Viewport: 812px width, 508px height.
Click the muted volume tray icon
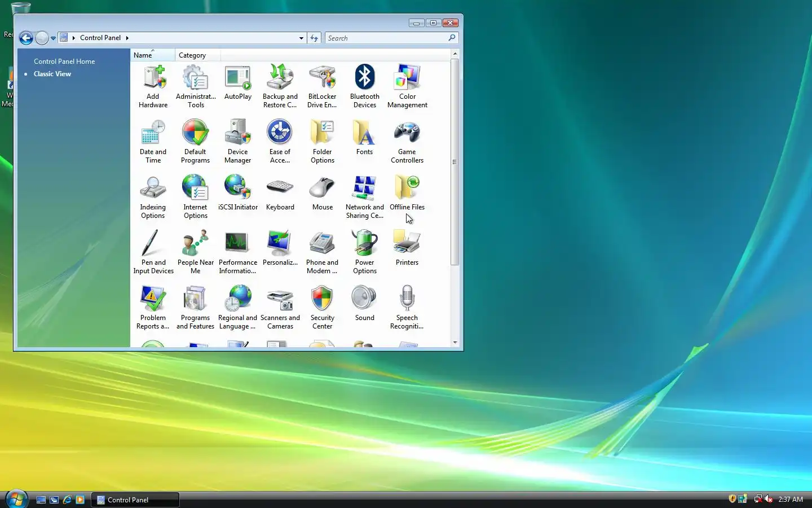[769, 499]
